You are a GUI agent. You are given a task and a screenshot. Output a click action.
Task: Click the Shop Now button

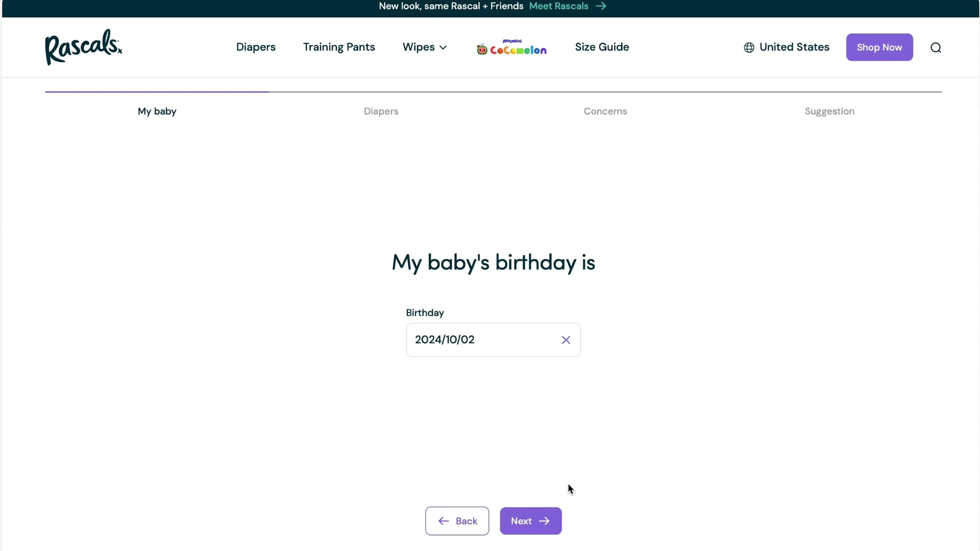(879, 47)
